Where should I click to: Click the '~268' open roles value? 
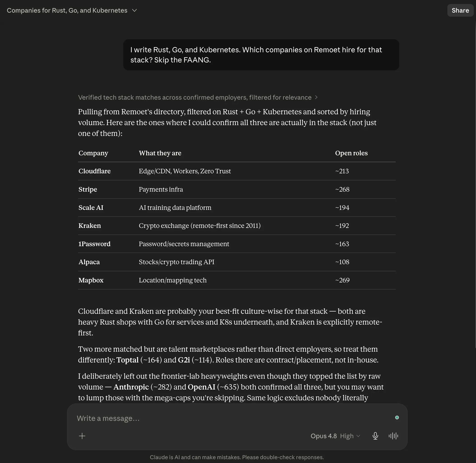(342, 189)
